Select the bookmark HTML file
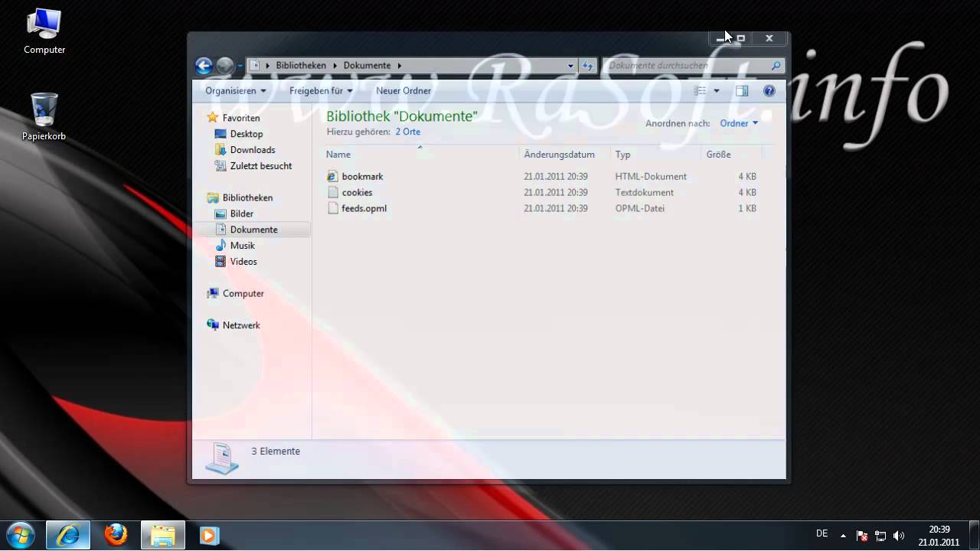Screen dimensions: 980x551 [362, 177]
